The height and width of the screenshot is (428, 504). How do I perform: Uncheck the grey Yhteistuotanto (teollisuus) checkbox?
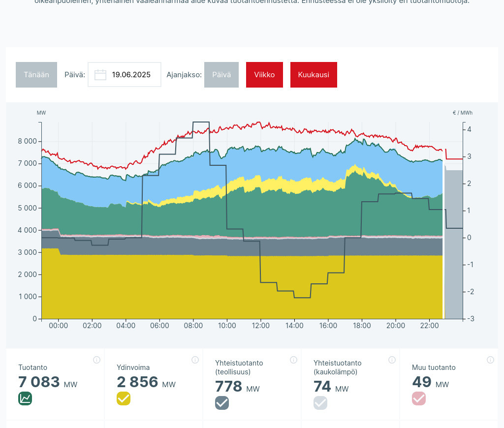[222, 403]
